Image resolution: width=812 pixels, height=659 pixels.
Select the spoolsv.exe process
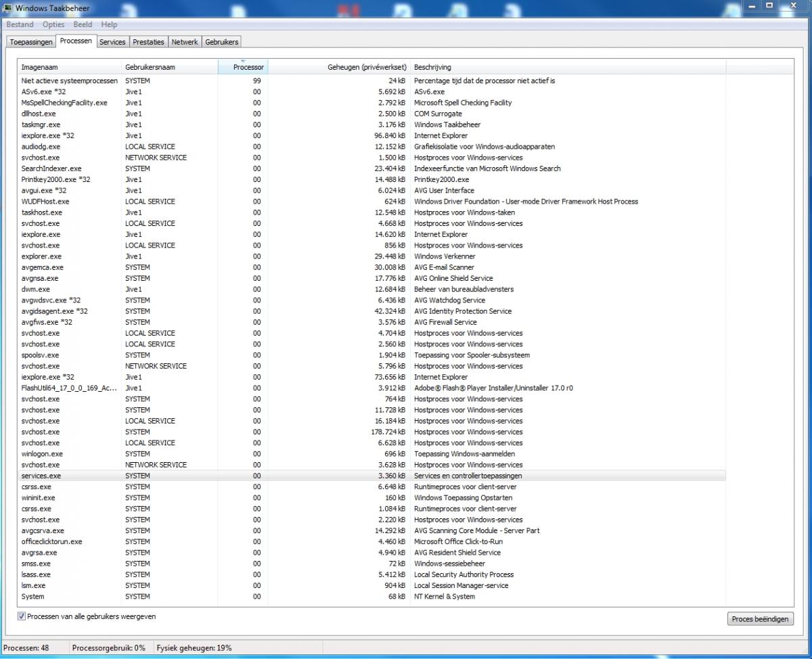pyautogui.click(x=372, y=355)
